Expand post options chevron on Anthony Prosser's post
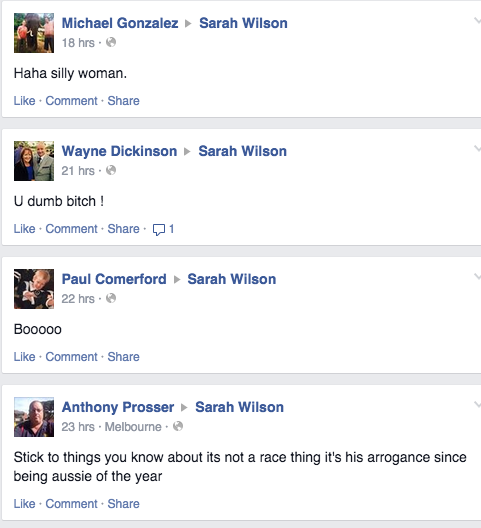This screenshot has width=481, height=528. [477, 404]
